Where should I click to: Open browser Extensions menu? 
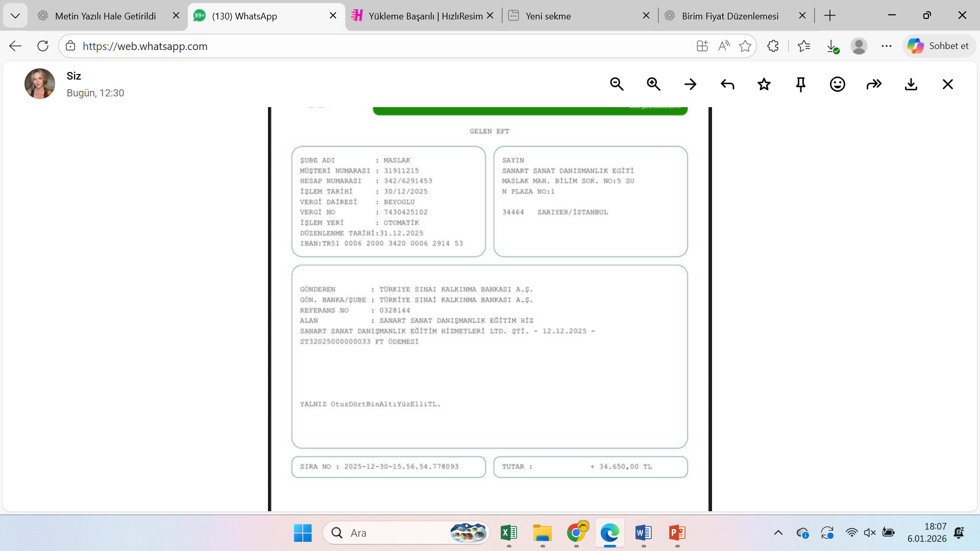[x=773, y=46]
